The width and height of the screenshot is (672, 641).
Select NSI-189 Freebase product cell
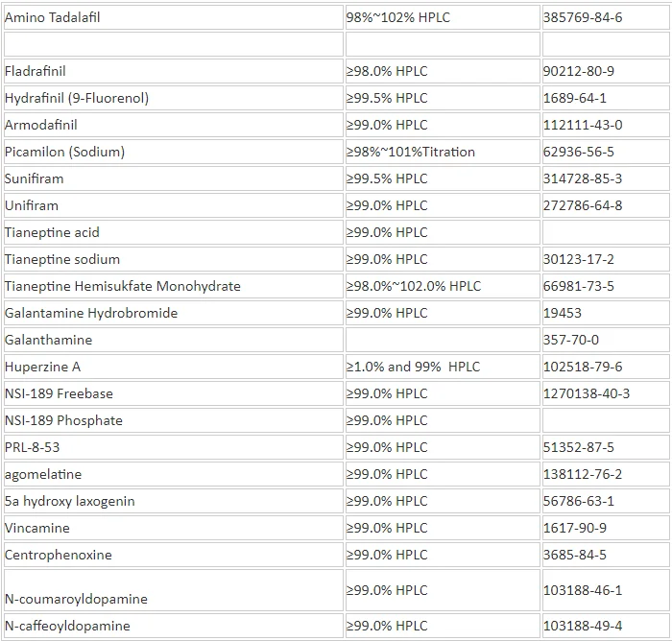[x=59, y=393]
